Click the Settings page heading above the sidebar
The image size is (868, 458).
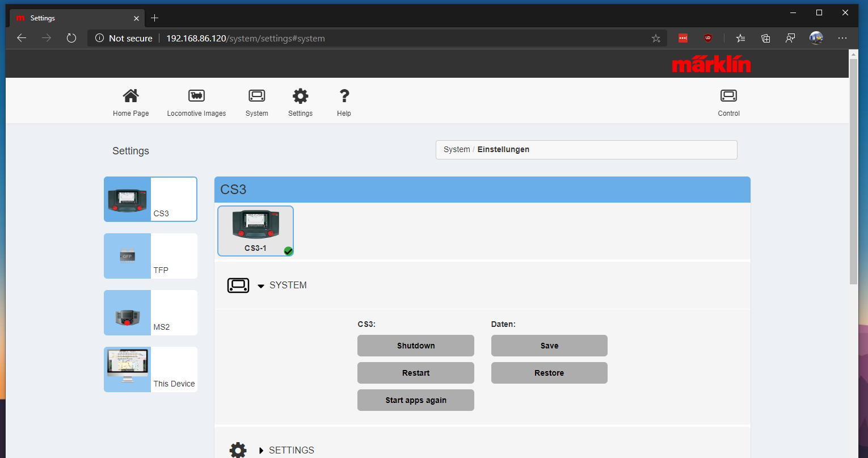pos(130,151)
